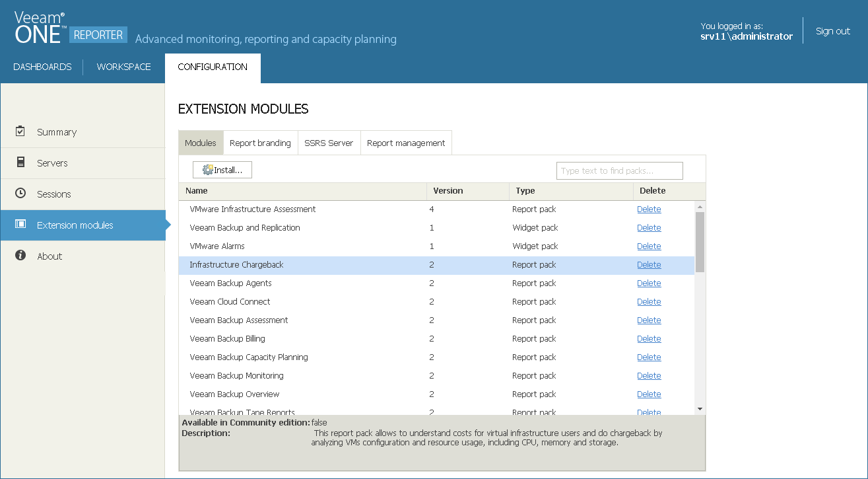Select the Infrastructure Chargeback row

click(x=436, y=265)
